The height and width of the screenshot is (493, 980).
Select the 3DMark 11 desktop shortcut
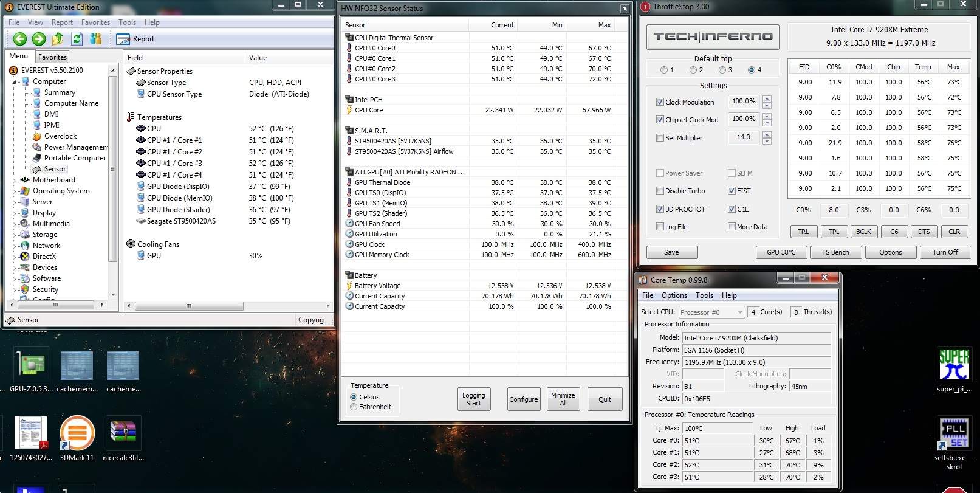tap(77, 439)
